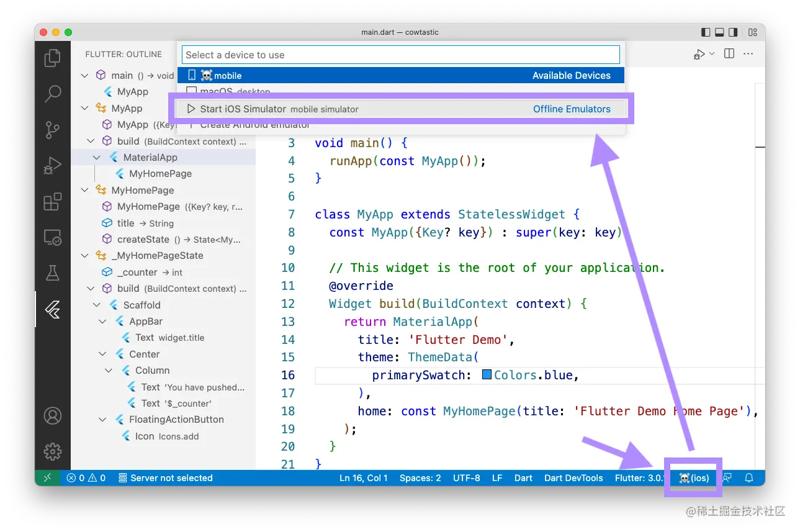Click the FLUTTER: OUTLINE panel header
This screenshot has width=800, height=532.
(124, 54)
